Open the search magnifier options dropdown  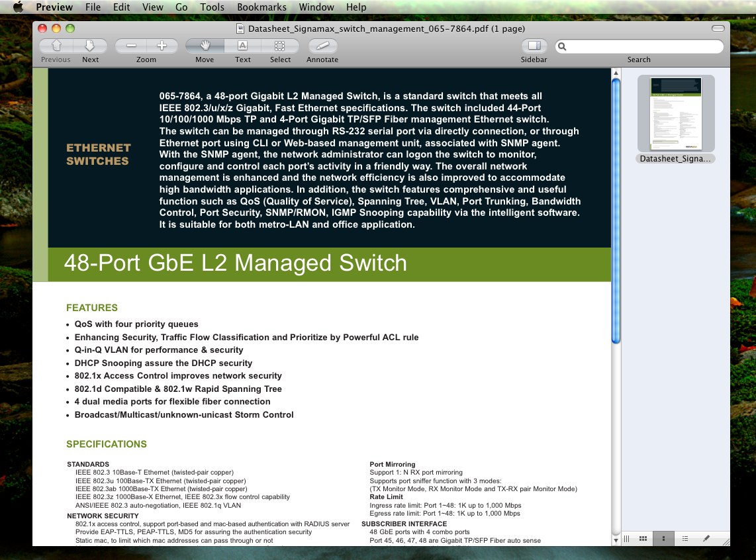pos(561,46)
